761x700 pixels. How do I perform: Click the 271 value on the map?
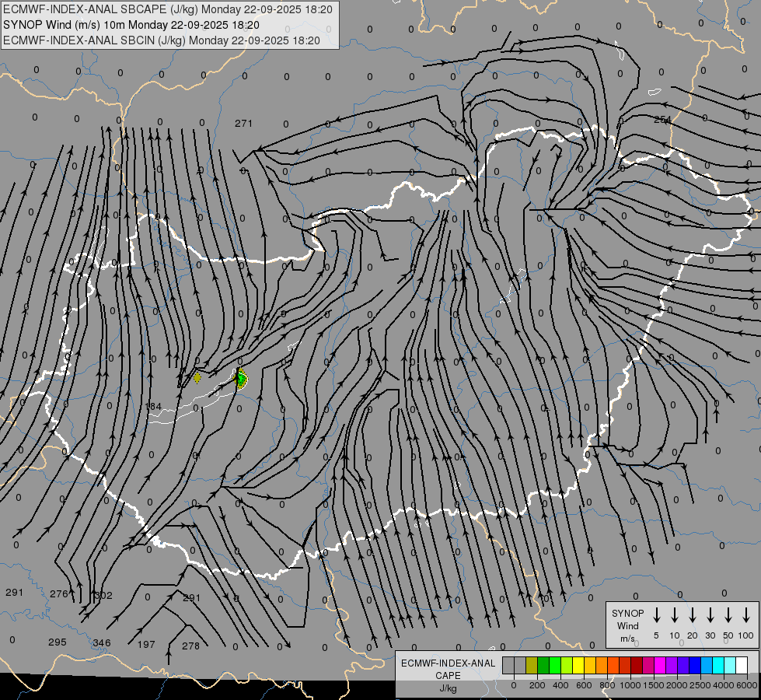click(x=243, y=123)
